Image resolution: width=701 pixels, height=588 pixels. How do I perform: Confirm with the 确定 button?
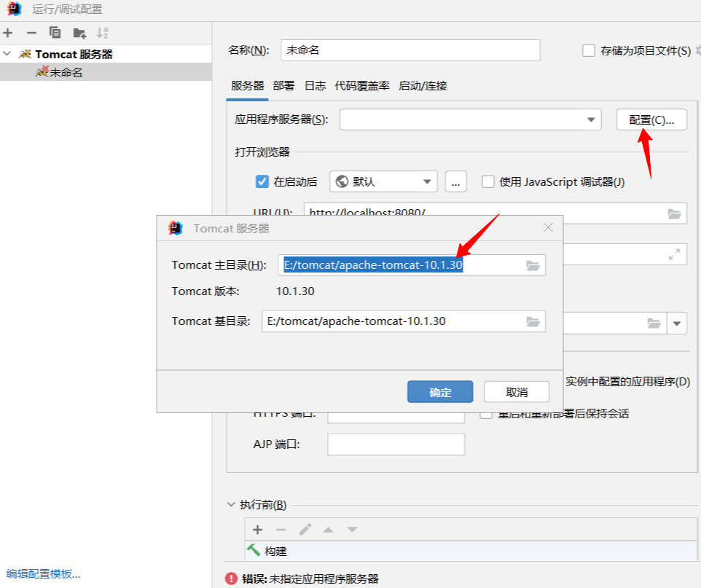[440, 392]
